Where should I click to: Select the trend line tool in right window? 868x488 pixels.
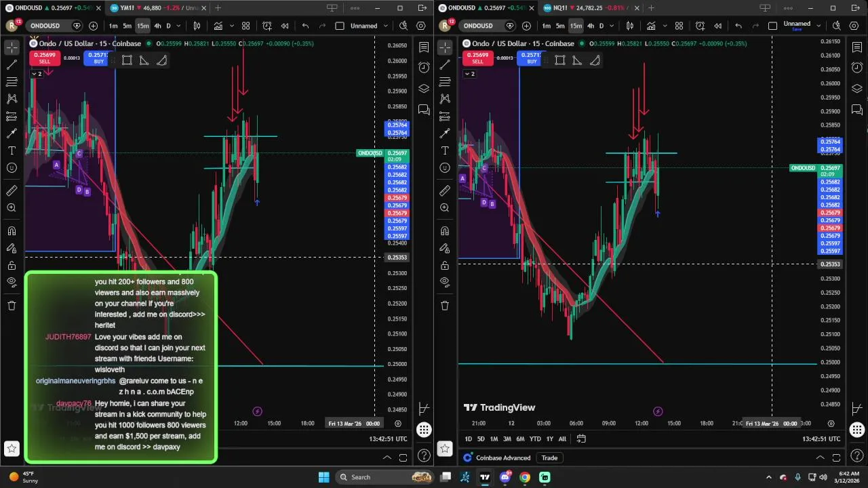(445, 64)
